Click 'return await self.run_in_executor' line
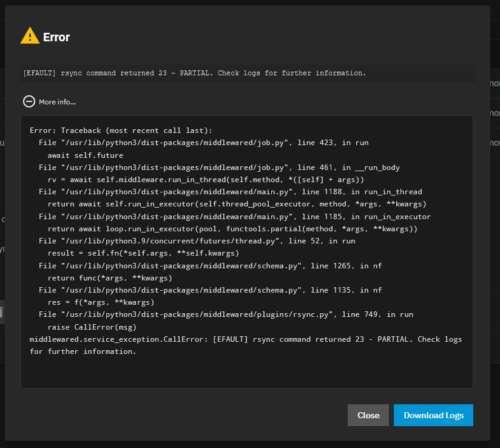Screen dimensions: 500x448 click(x=237, y=204)
